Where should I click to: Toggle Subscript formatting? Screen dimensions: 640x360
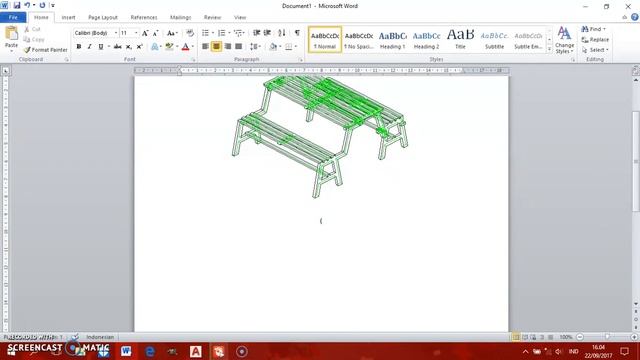(129, 47)
